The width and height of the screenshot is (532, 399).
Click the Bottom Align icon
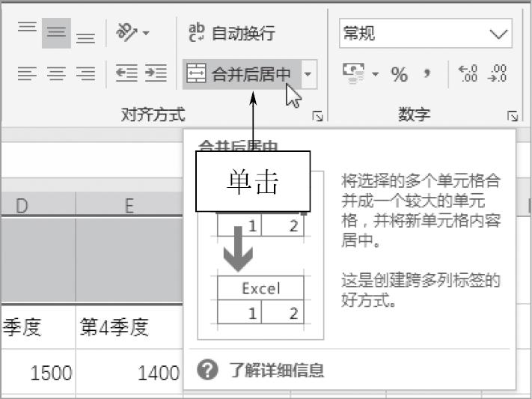(85, 38)
